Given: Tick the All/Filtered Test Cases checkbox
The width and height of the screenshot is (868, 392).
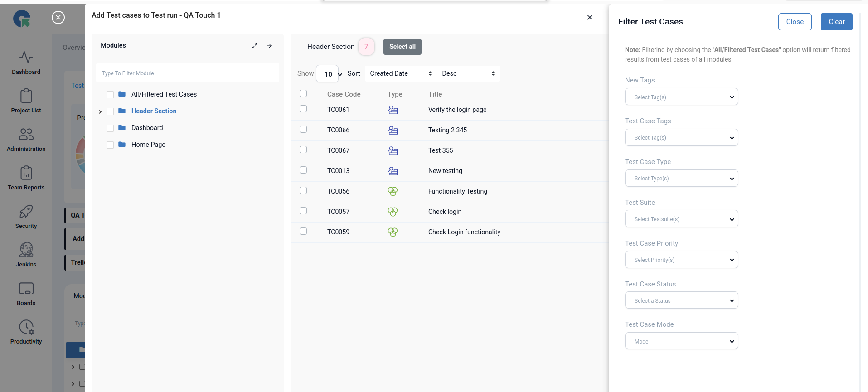Looking at the screenshot, I should tap(110, 95).
